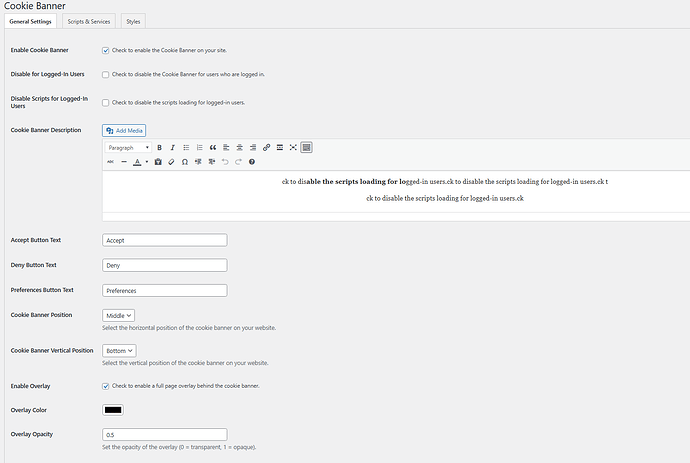690x463 pixels.
Task: Click the Accept Button Text field
Action: (x=165, y=240)
